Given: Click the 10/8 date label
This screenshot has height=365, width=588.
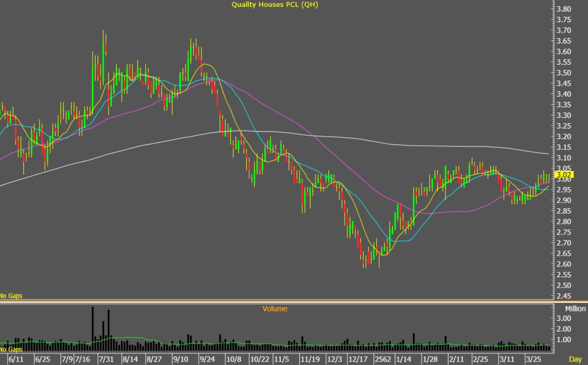Looking at the screenshot, I should pos(233,359).
